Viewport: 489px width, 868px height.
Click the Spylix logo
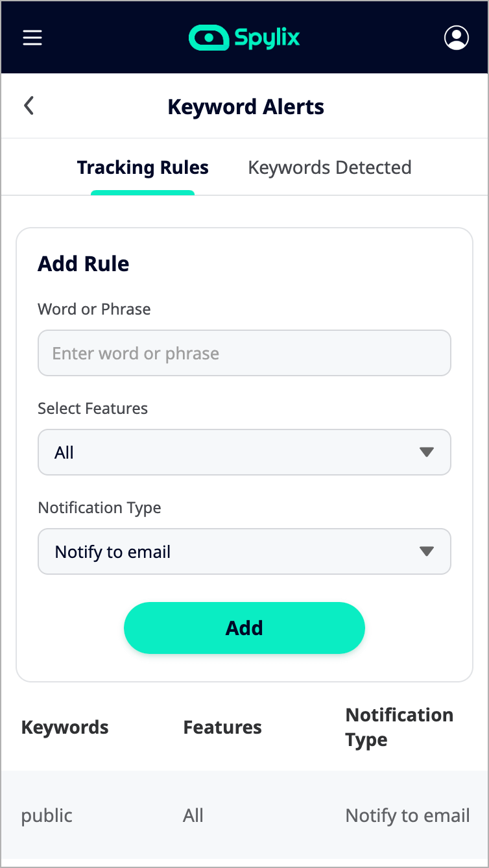(244, 38)
